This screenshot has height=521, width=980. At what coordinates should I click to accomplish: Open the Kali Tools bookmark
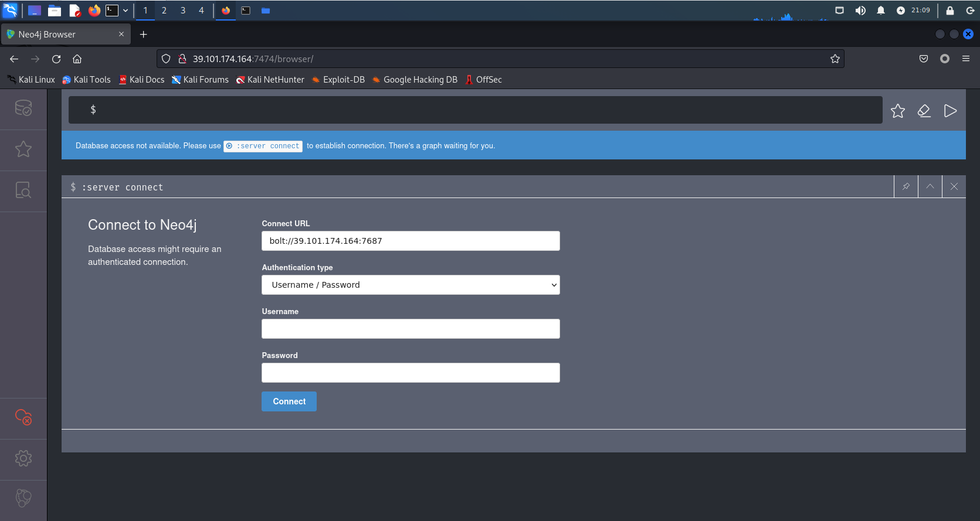[x=86, y=80]
